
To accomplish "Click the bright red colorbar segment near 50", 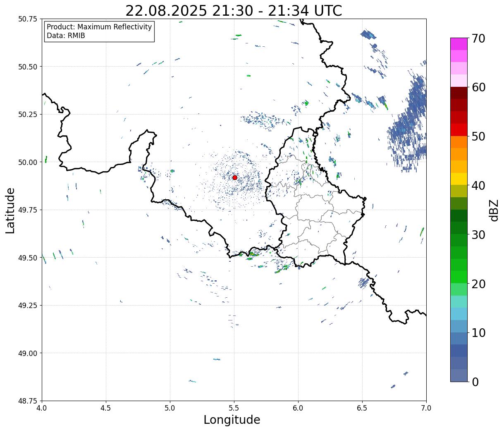I will pyautogui.click(x=459, y=130).
